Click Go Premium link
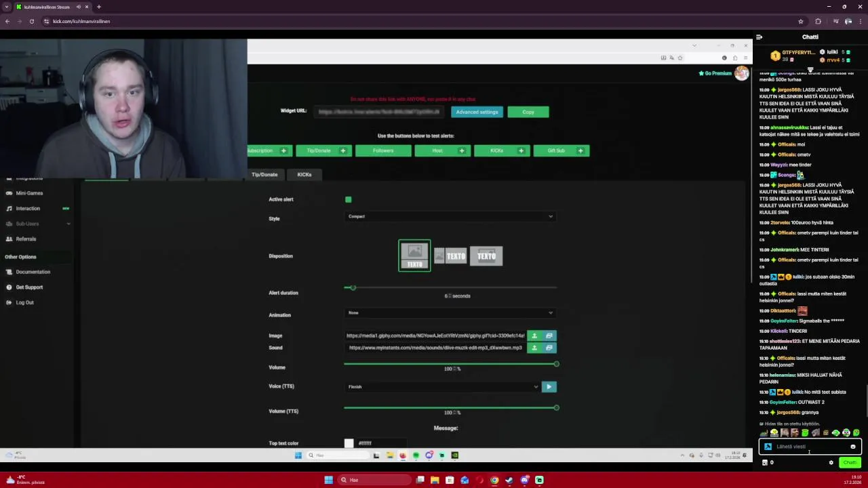This screenshot has width=868, height=488. (x=715, y=73)
